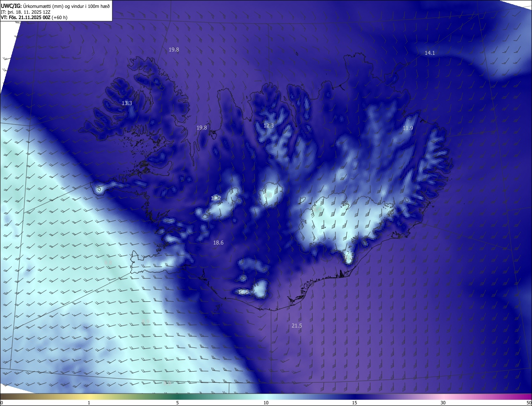
Task: Click the 13.3 value over the Westfjords
Action: pyautogui.click(x=127, y=103)
